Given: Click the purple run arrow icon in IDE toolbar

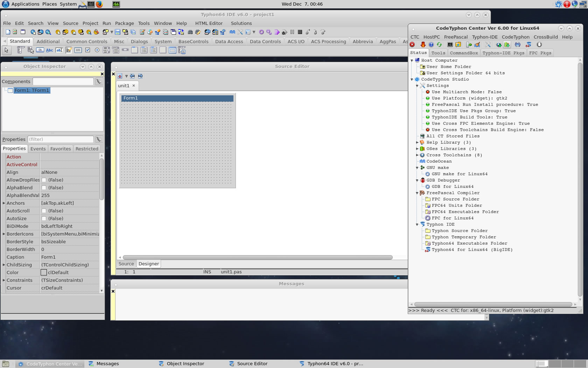Looking at the screenshot, I should [277, 32].
